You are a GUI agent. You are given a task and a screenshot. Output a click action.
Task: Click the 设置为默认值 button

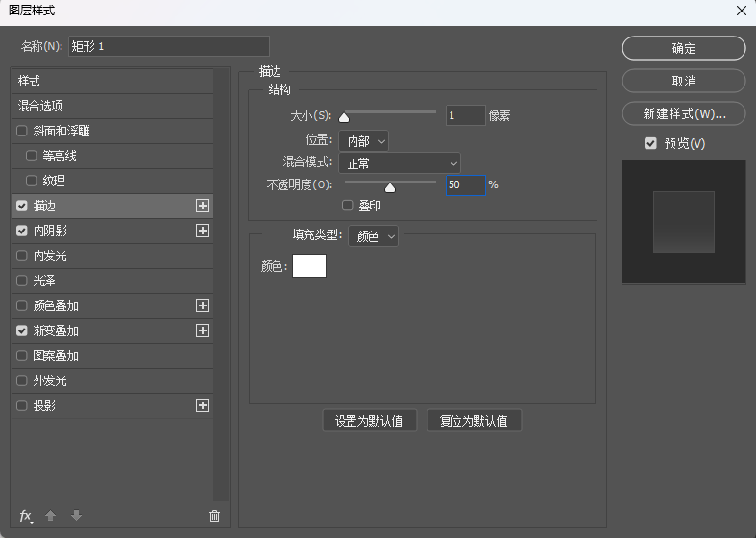coord(369,421)
